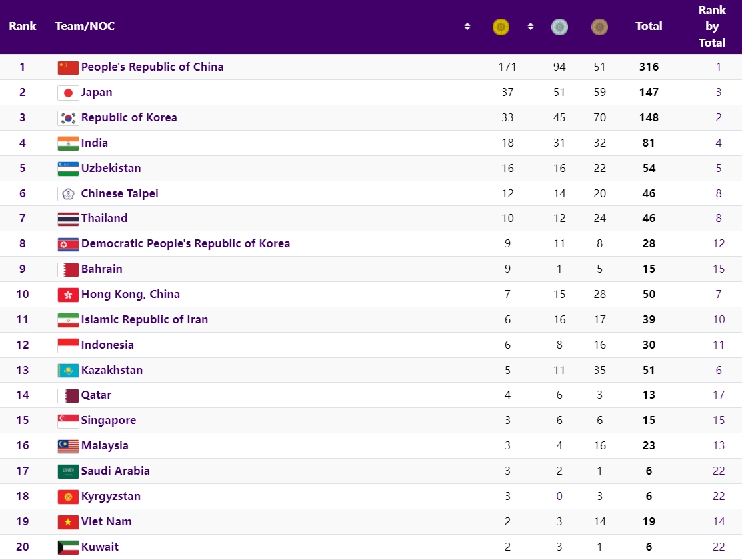
Task: Open the Chinese Taipei team link
Action: pos(120,193)
